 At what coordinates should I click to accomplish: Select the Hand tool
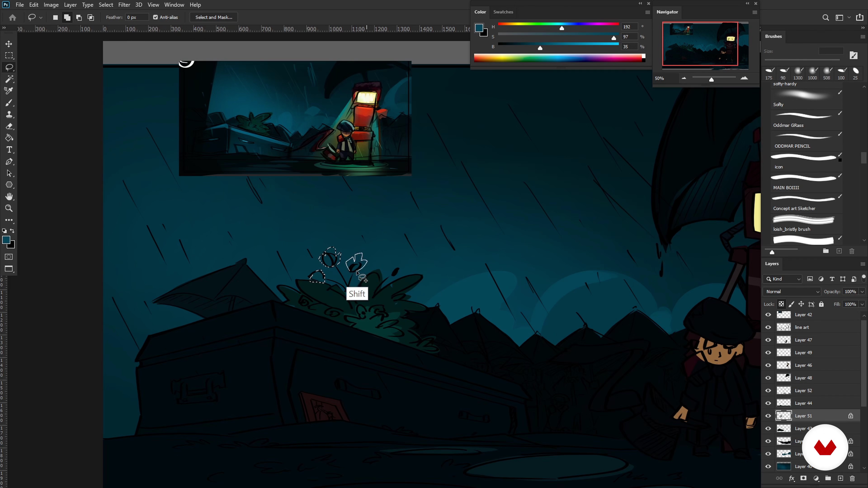tap(9, 196)
